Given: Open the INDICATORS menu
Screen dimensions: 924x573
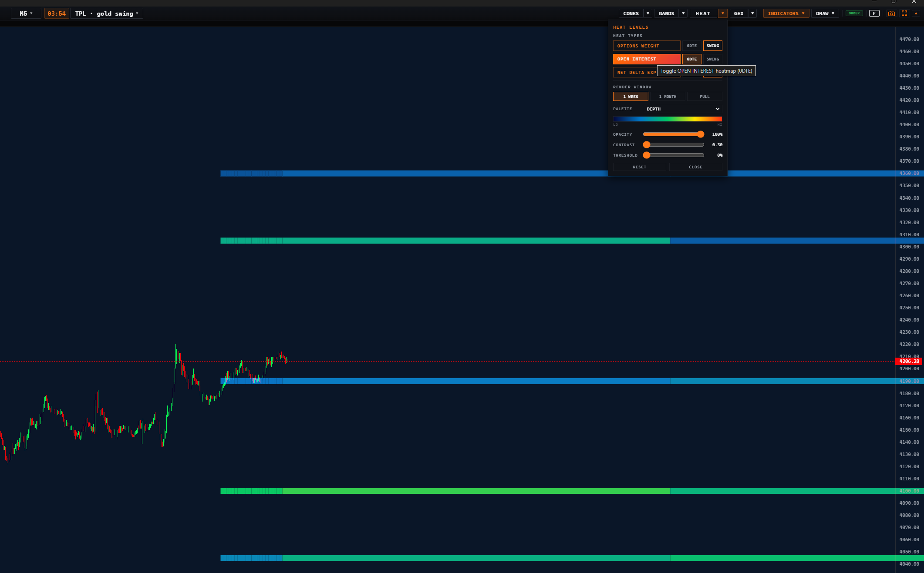Looking at the screenshot, I should coord(786,13).
